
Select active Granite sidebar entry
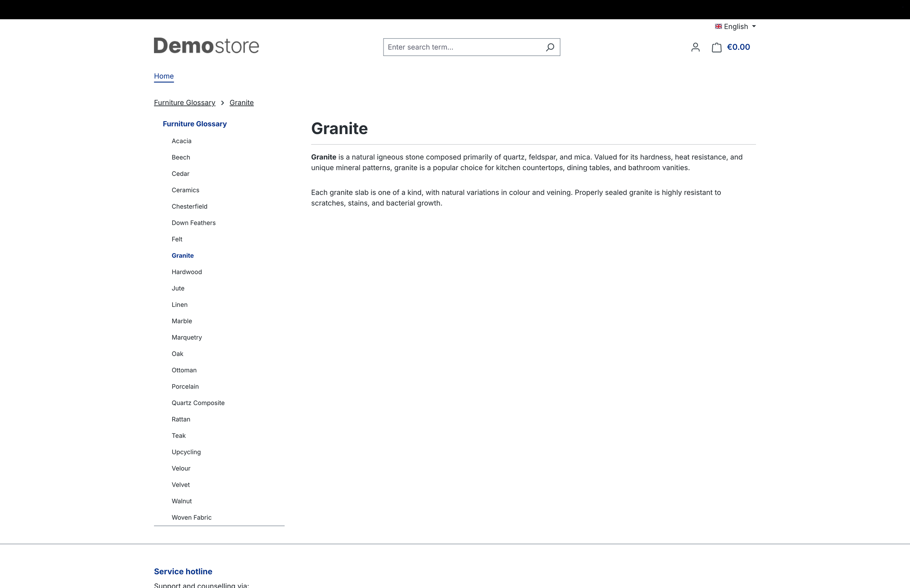pyautogui.click(x=183, y=255)
